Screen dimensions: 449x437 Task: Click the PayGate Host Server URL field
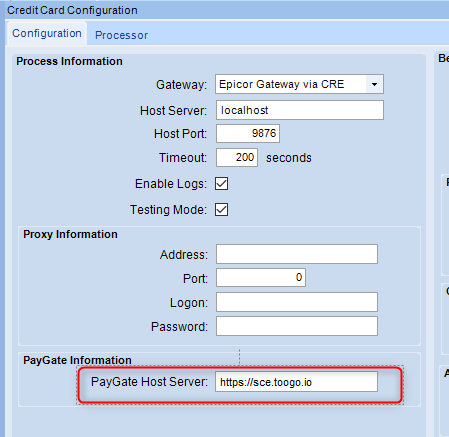point(296,382)
